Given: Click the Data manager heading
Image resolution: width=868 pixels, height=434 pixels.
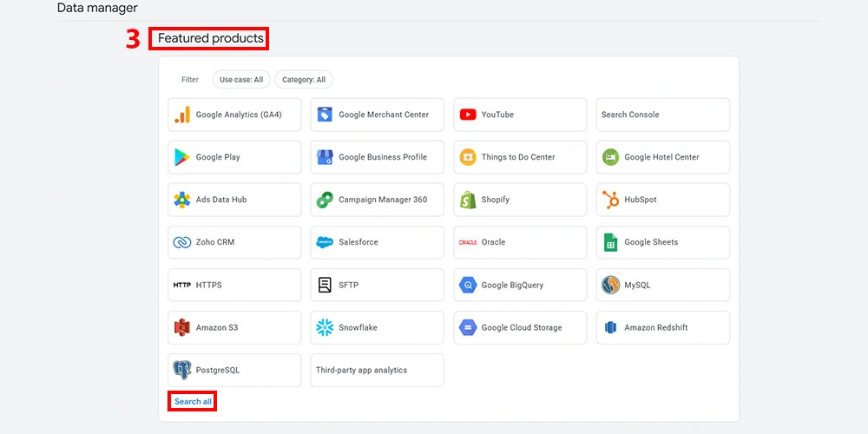Looking at the screenshot, I should click(x=97, y=8).
